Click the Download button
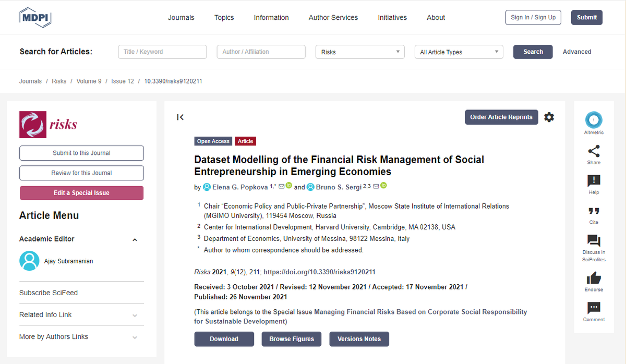626x364 pixels. tap(224, 339)
